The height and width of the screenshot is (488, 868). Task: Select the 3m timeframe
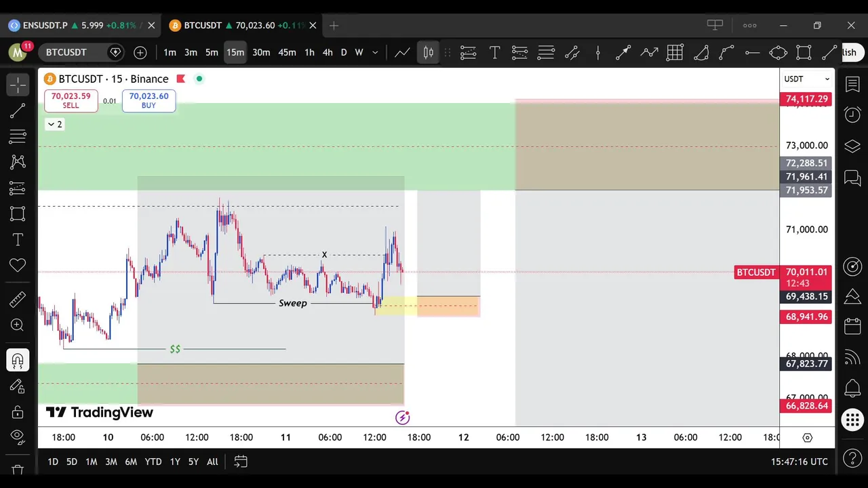[x=191, y=52]
